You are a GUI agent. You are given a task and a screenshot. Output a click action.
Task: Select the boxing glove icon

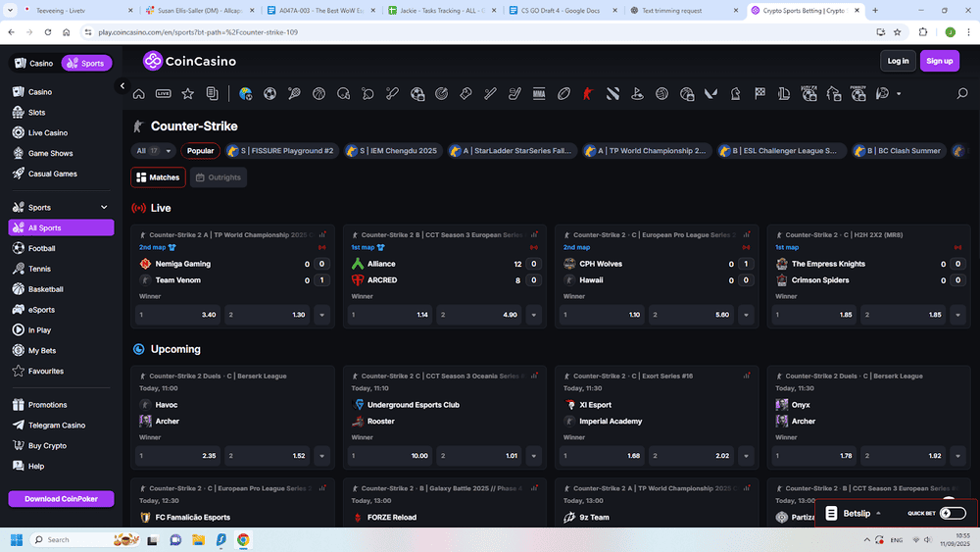tap(465, 94)
